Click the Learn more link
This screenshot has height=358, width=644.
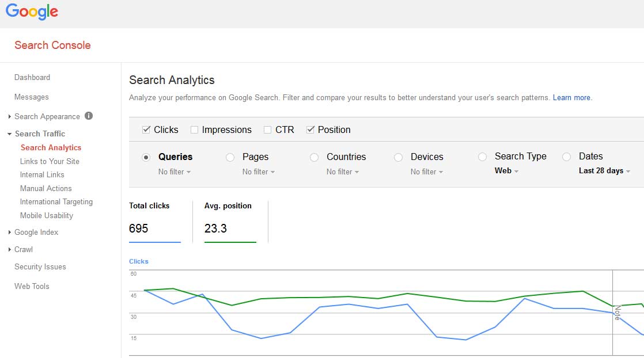(571, 97)
